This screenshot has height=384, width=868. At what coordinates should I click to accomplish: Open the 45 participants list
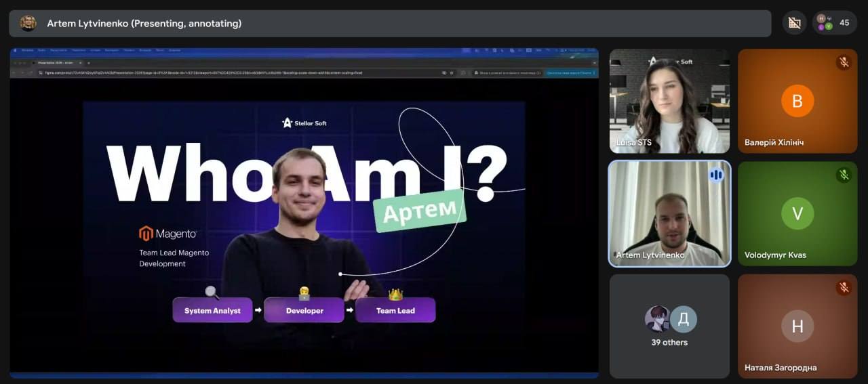point(833,23)
